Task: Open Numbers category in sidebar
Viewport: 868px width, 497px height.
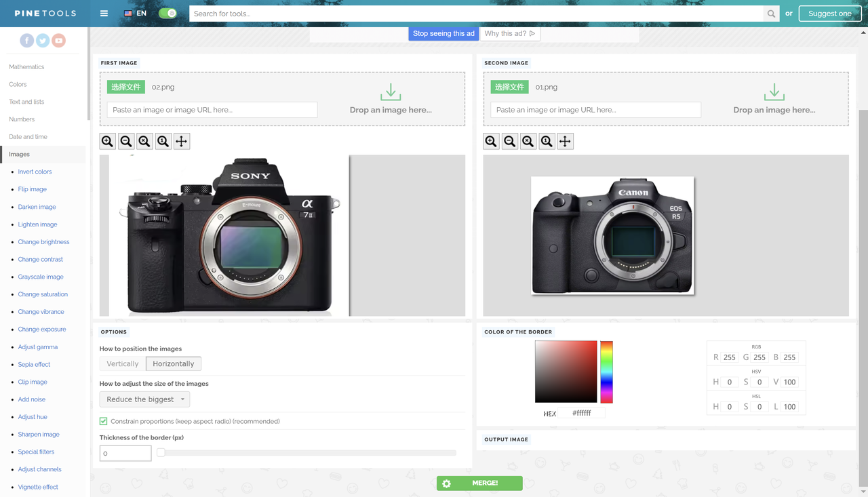Action: click(22, 119)
